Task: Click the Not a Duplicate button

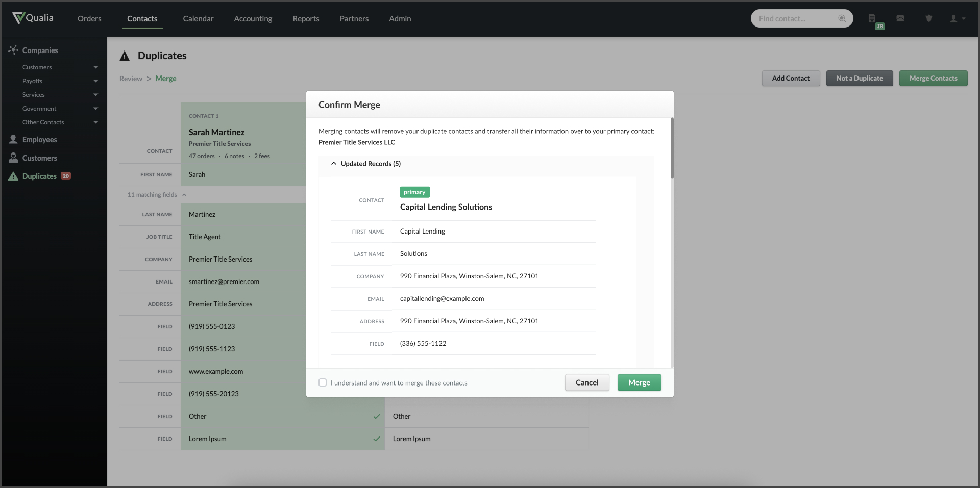Action: click(x=860, y=78)
